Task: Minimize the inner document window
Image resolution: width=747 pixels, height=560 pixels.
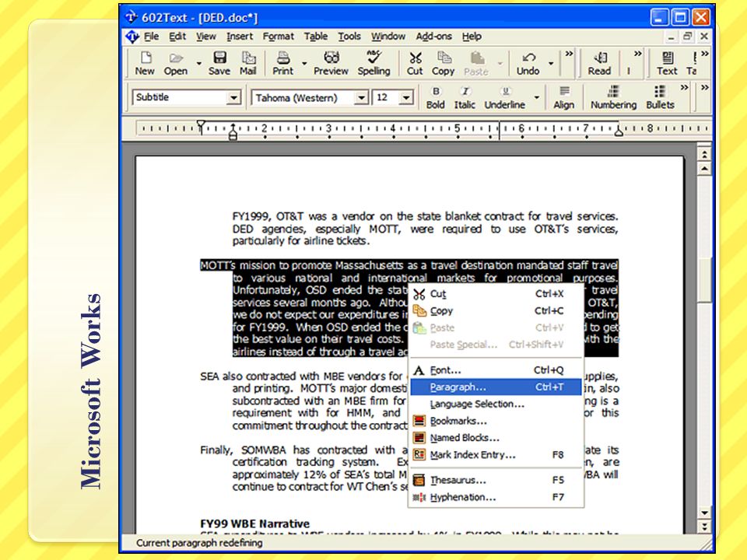Action: coord(671,37)
